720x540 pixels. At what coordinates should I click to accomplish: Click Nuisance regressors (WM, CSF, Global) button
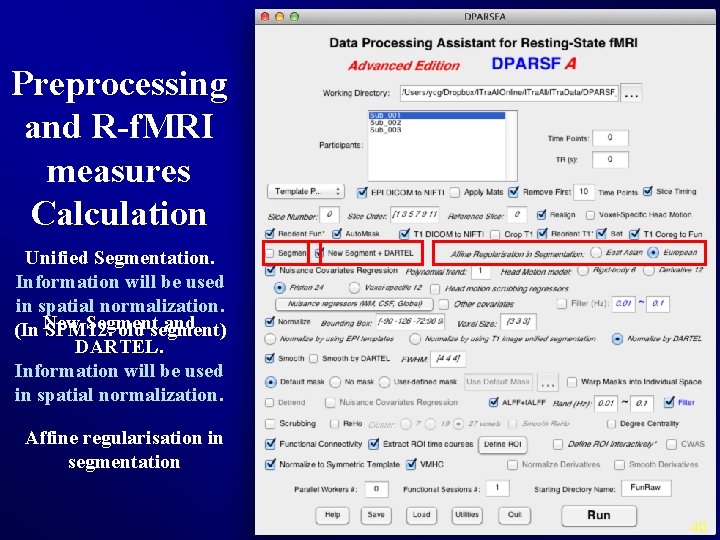[x=354, y=304]
